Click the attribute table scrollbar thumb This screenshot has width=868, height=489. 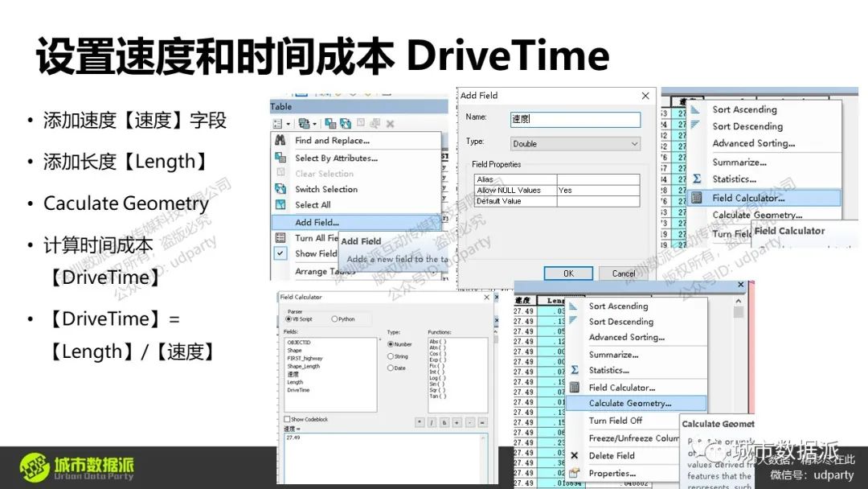point(738,312)
